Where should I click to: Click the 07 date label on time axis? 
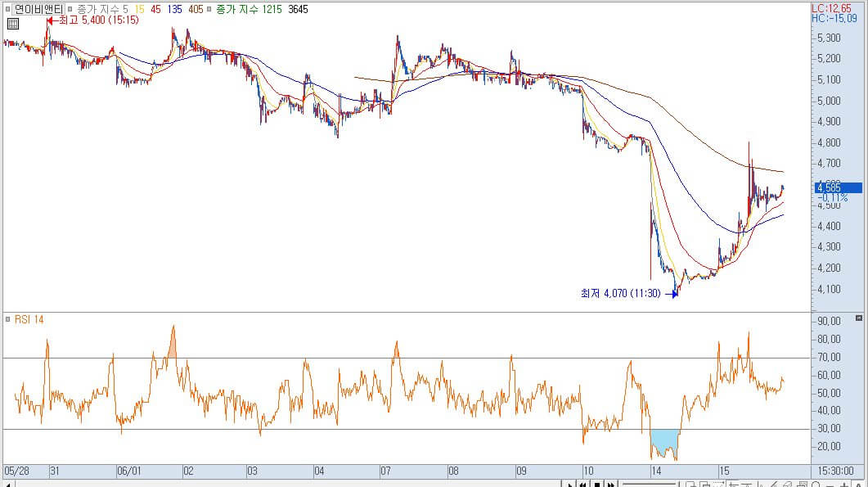point(385,471)
